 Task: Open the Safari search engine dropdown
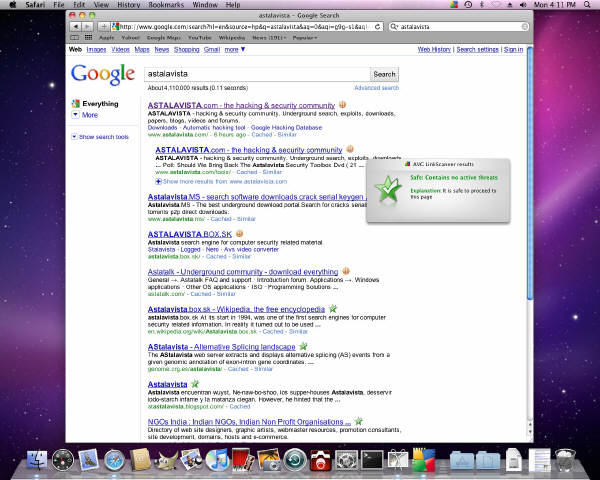pos(395,26)
